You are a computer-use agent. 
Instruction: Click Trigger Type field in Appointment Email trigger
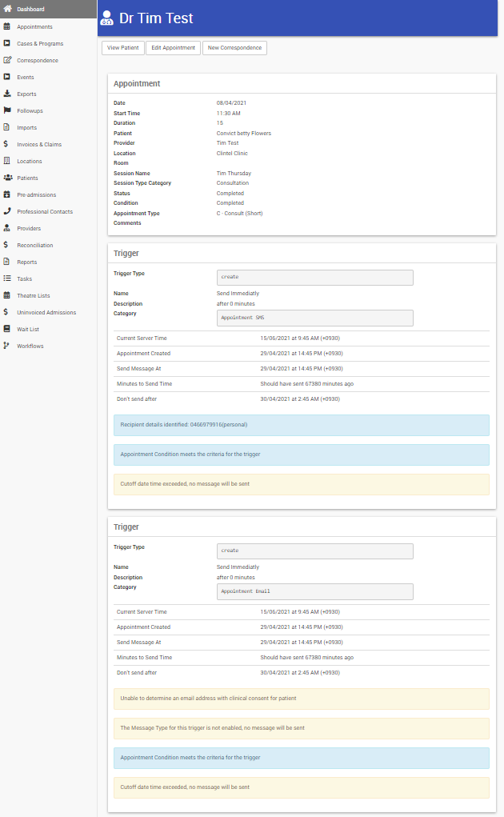315,551
